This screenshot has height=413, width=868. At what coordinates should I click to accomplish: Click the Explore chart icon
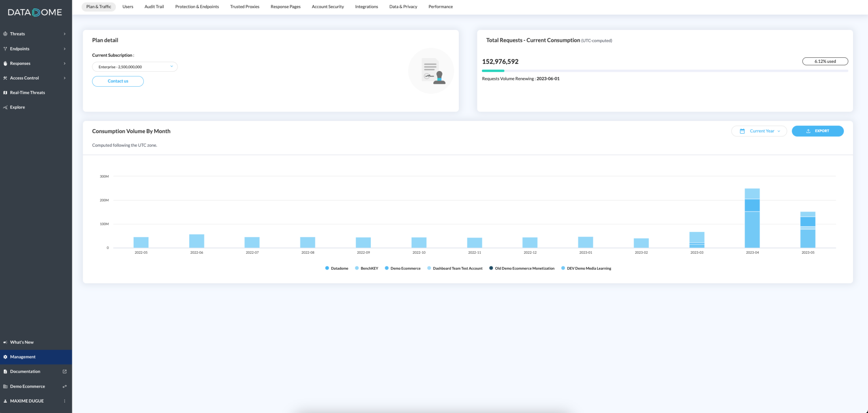[5, 107]
